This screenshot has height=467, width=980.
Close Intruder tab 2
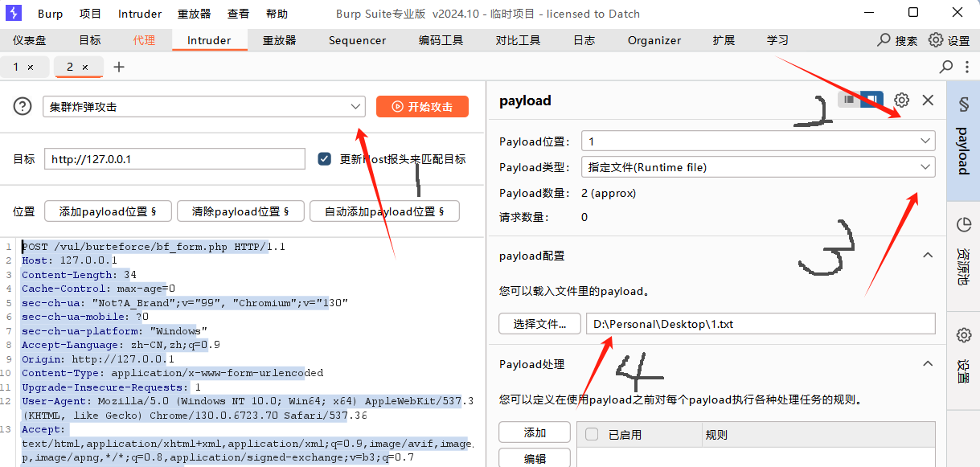[x=85, y=68]
